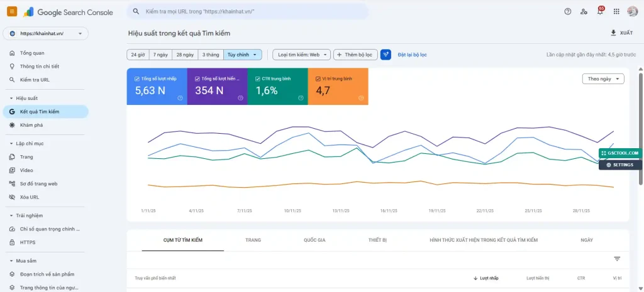Open Khám phá report in sidebar
Image resolution: width=644 pixels, height=292 pixels.
click(45, 125)
